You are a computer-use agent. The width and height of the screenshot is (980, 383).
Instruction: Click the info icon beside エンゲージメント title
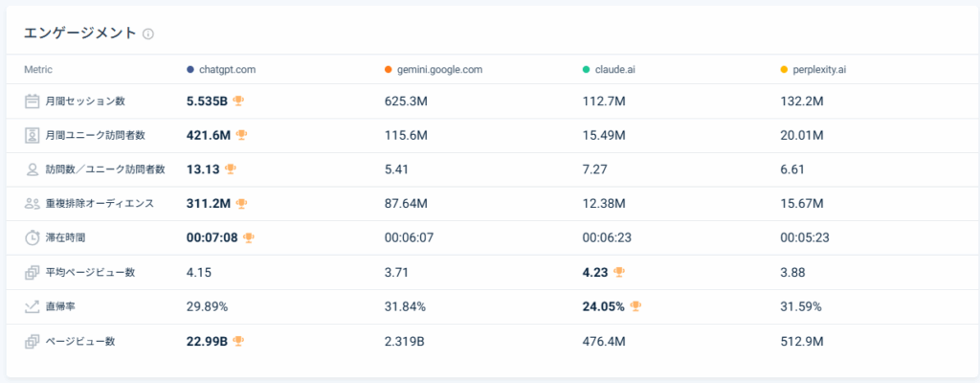pyautogui.click(x=148, y=34)
